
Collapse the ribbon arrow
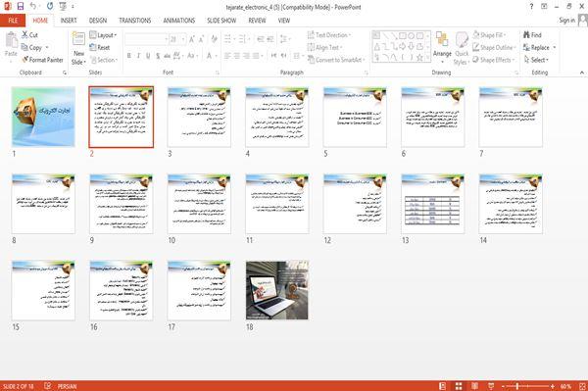[x=582, y=73]
